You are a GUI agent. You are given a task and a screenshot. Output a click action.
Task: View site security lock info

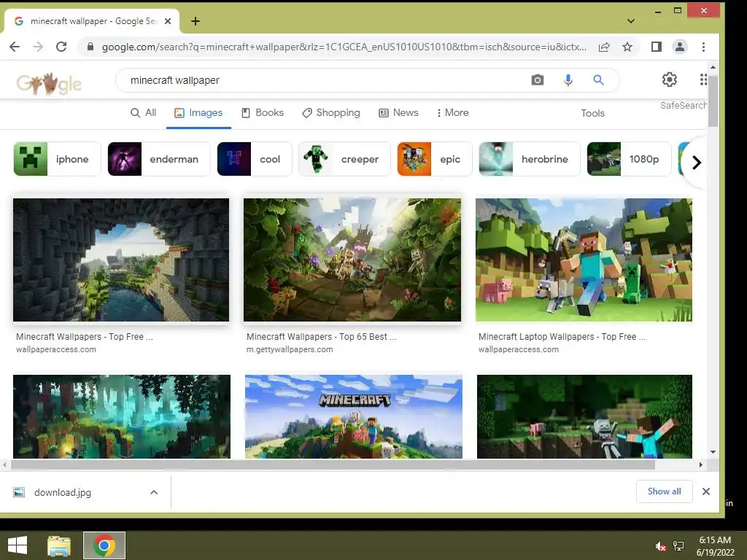90,47
